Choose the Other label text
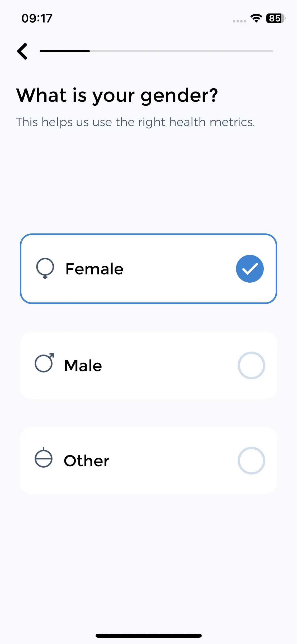This screenshot has height=644, width=297. click(87, 461)
